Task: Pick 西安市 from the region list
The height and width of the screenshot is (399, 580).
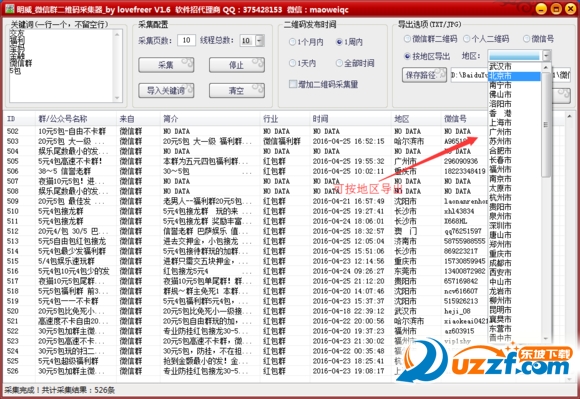Action: coord(515,272)
